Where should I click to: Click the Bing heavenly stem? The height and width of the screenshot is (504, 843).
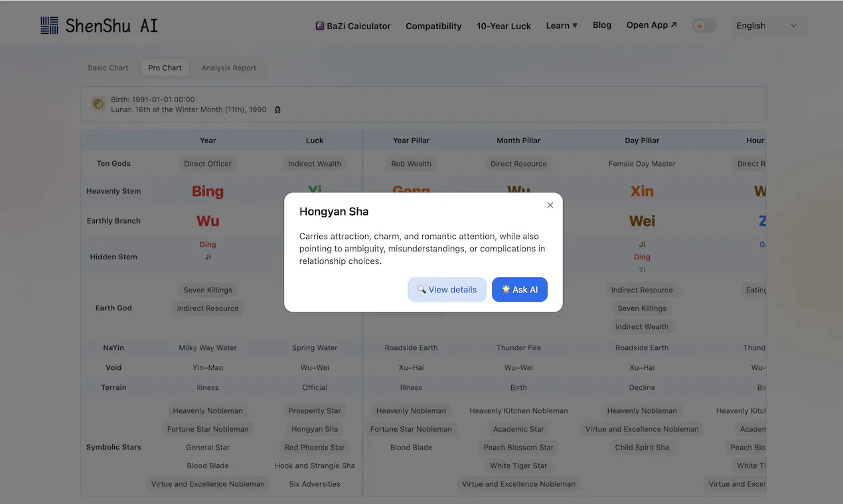(x=208, y=191)
